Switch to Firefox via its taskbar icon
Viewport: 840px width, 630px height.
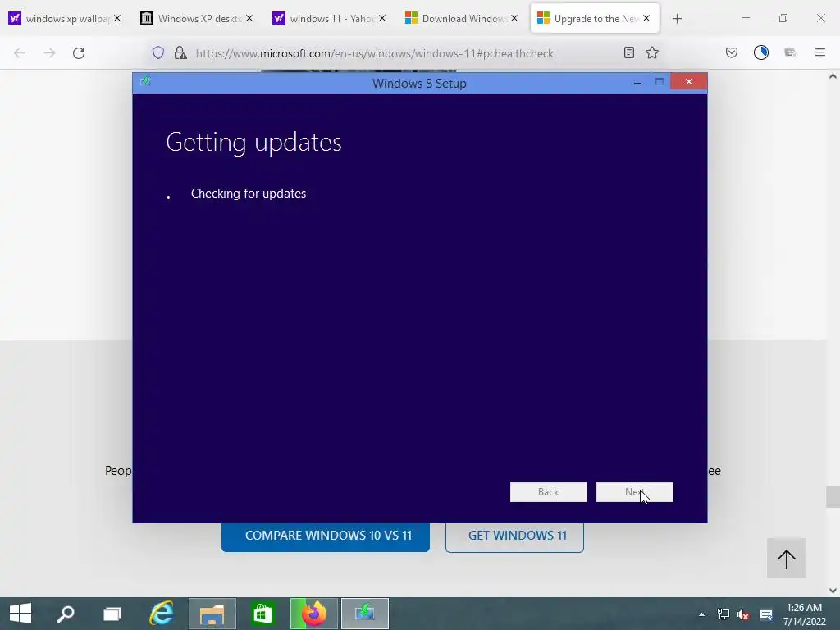coord(314,614)
